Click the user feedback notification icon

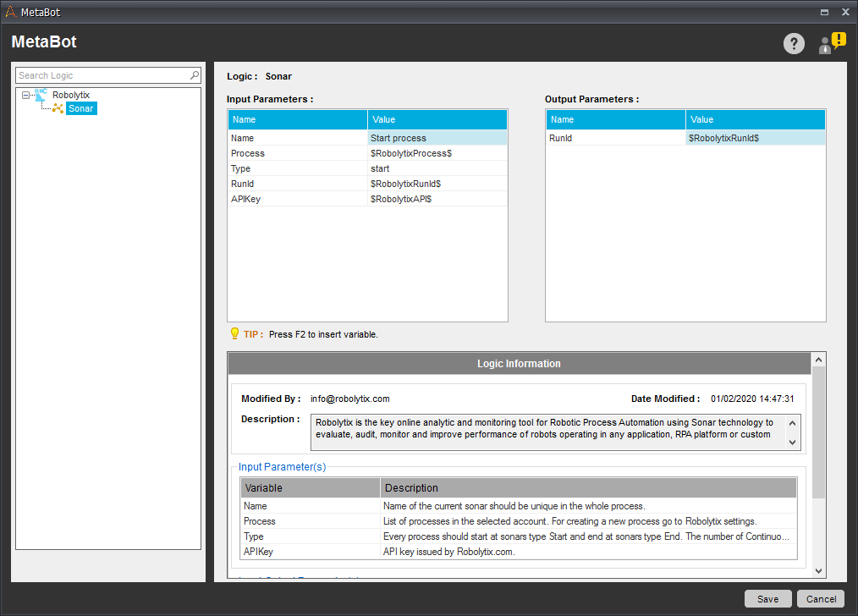point(832,42)
